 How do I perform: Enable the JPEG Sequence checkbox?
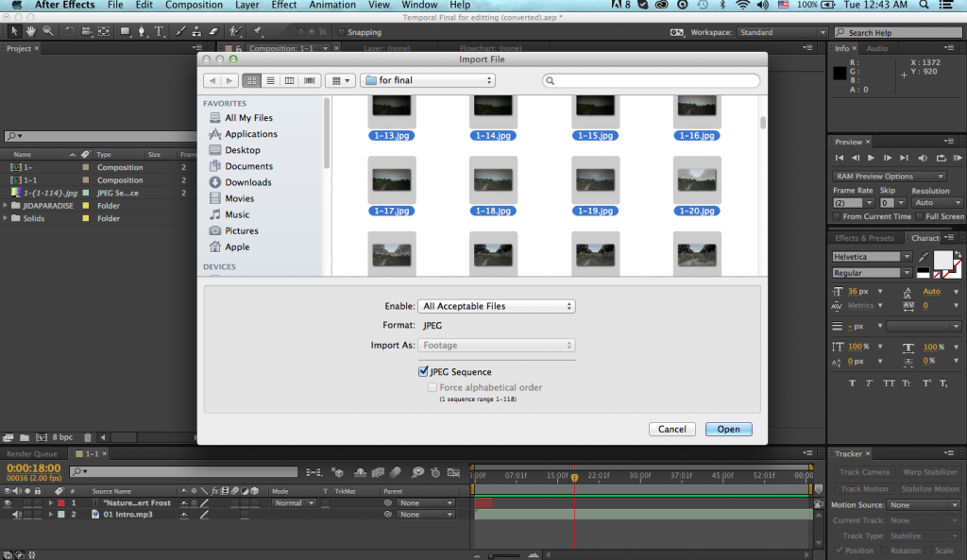(x=423, y=371)
